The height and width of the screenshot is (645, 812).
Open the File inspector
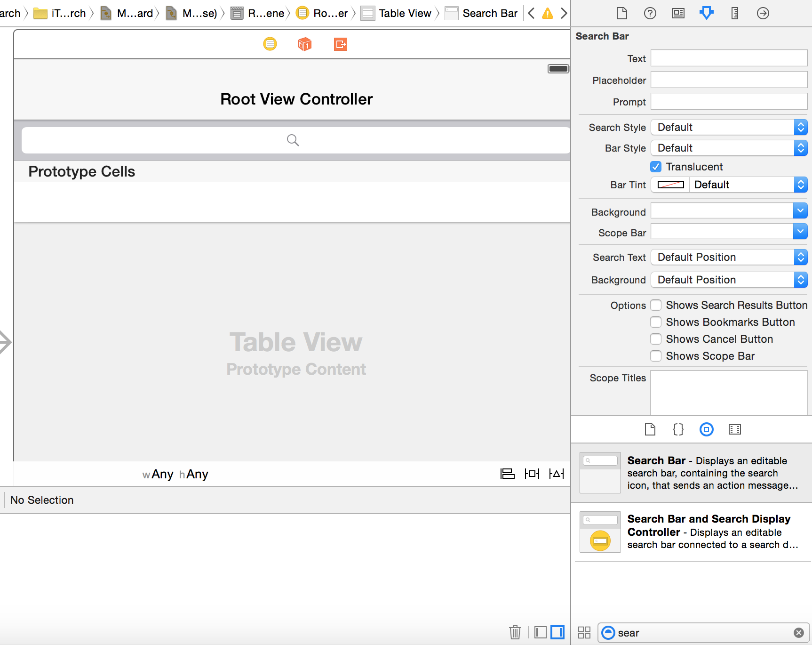(x=621, y=13)
